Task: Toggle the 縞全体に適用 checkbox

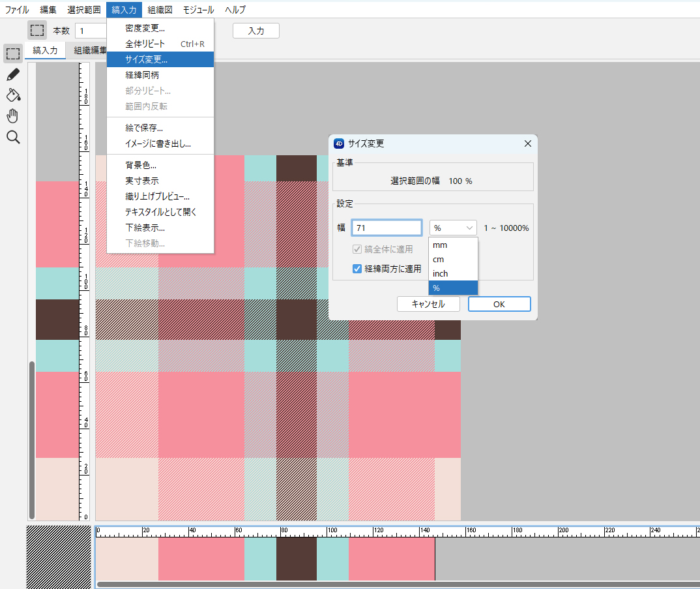Action: [357, 249]
